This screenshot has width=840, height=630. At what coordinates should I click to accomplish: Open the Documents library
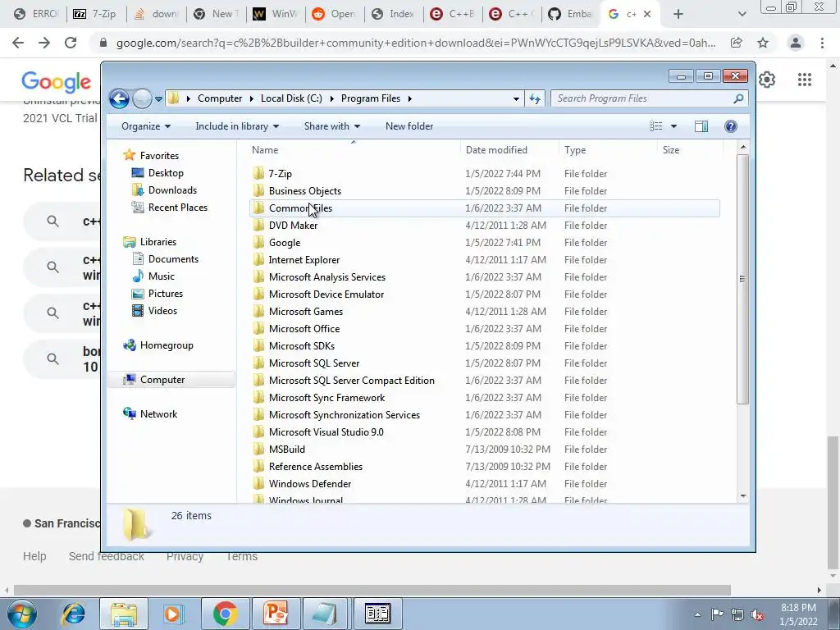click(x=173, y=258)
